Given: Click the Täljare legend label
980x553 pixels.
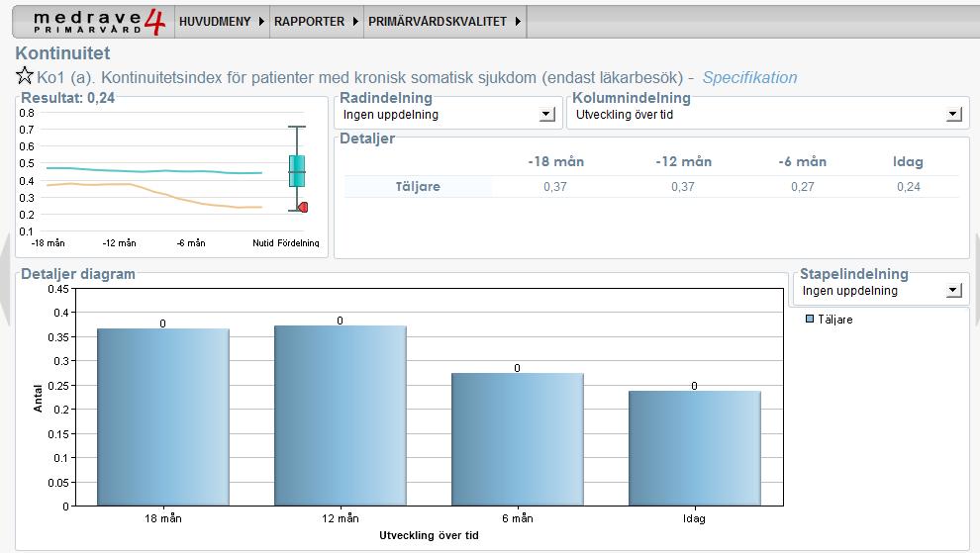Looking at the screenshot, I should 835,320.
